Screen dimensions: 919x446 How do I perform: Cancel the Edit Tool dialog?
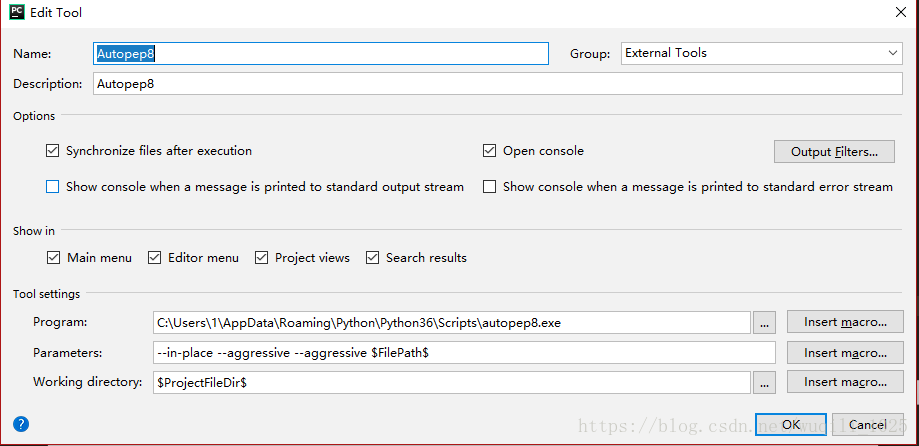click(x=867, y=424)
